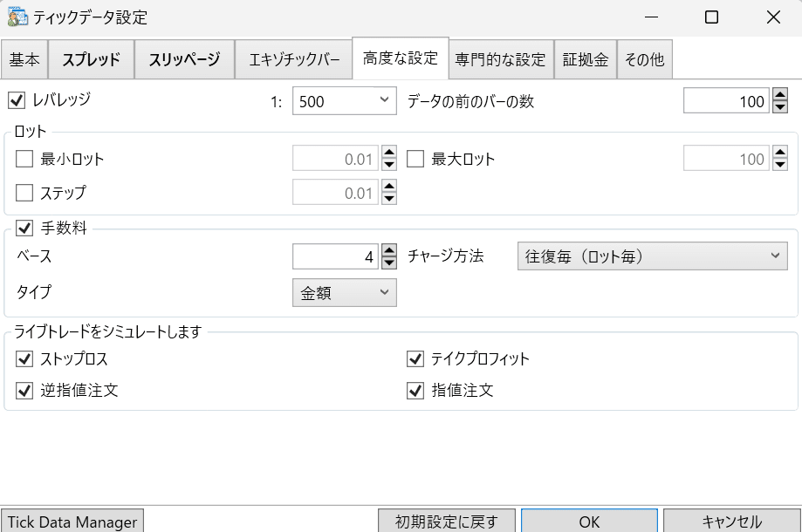Switch to the スプレッド tab
Viewport: 802px width, 532px height.
[x=91, y=58]
